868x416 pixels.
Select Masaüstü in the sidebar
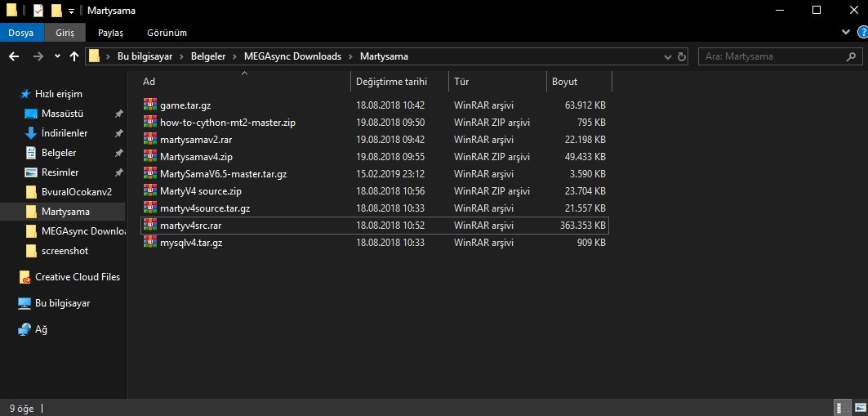[62, 114]
